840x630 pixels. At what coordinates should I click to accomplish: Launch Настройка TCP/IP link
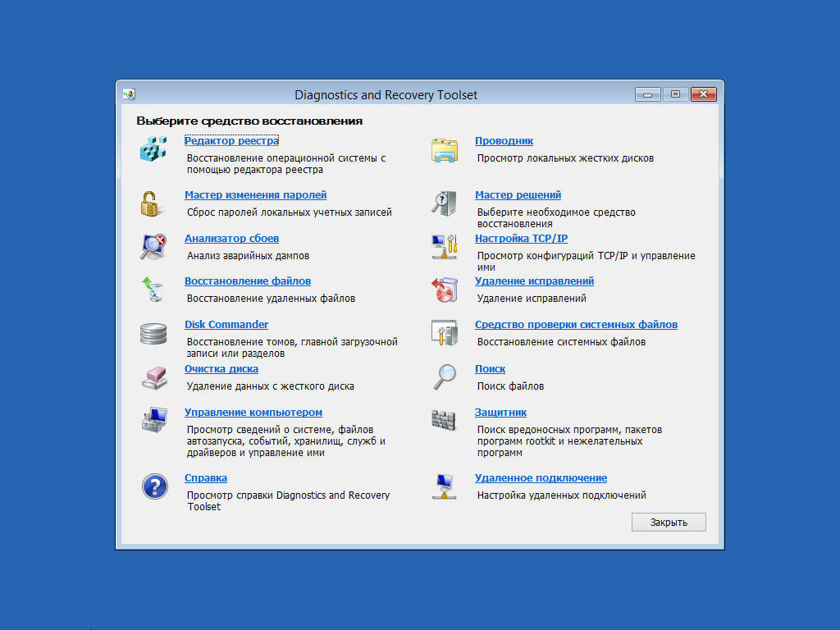(x=521, y=239)
